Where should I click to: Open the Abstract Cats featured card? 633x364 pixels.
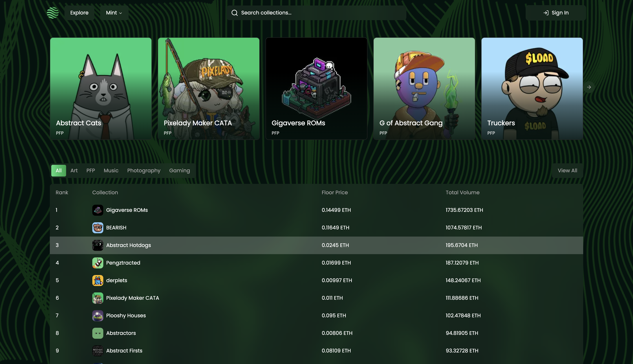point(101,88)
